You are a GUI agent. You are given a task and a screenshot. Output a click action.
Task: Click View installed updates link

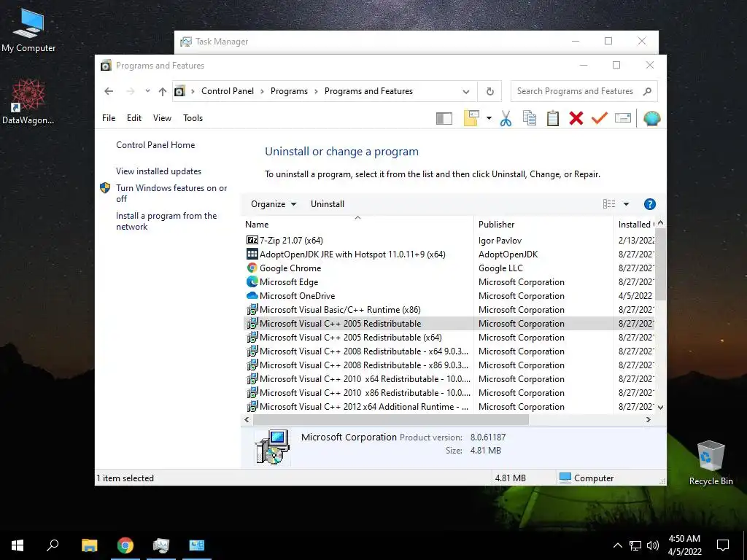tap(158, 171)
